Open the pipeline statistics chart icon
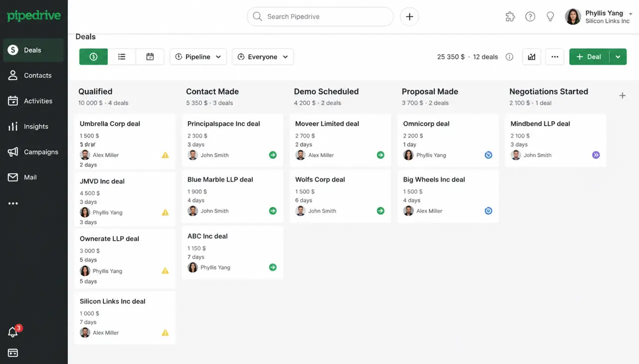This screenshot has width=639, height=364. [x=532, y=57]
